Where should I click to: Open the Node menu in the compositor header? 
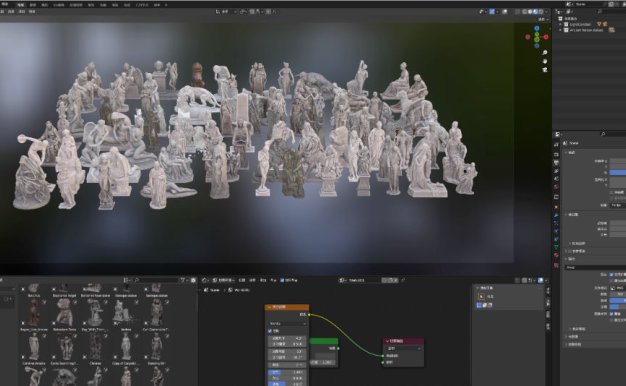point(273,280)
